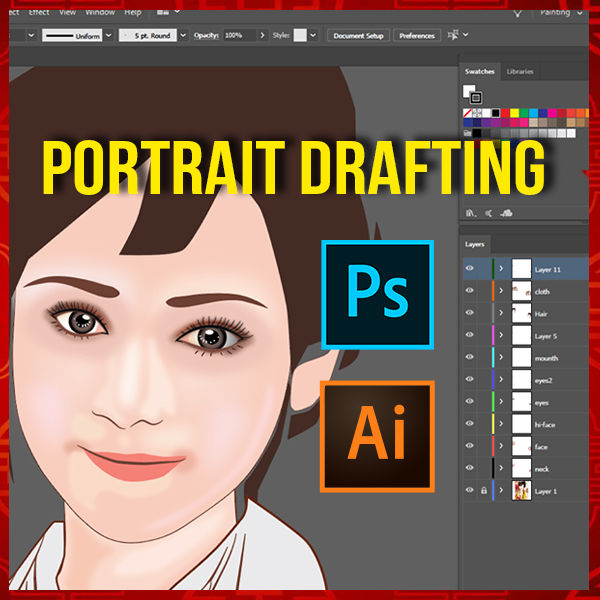The width and height of the screenshot is (600, 600).
Task: Click the 5 pt. Round brush definition box
Action: coord(148,36)
